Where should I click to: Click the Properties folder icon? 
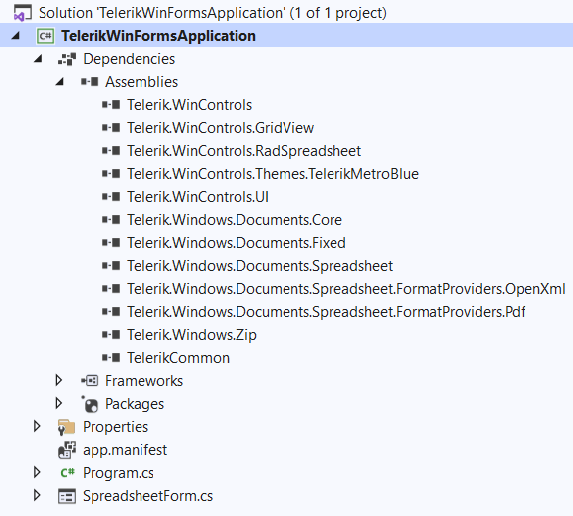coord(67,427)
